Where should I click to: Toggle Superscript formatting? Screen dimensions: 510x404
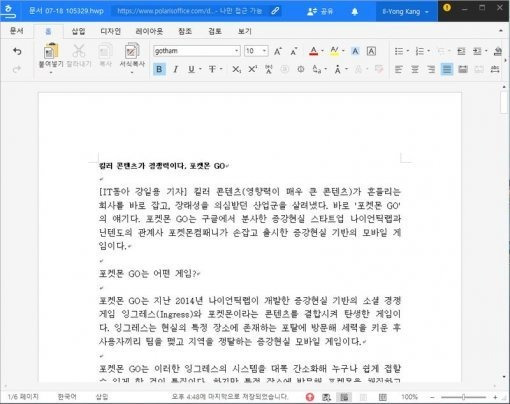pos(253,69)
